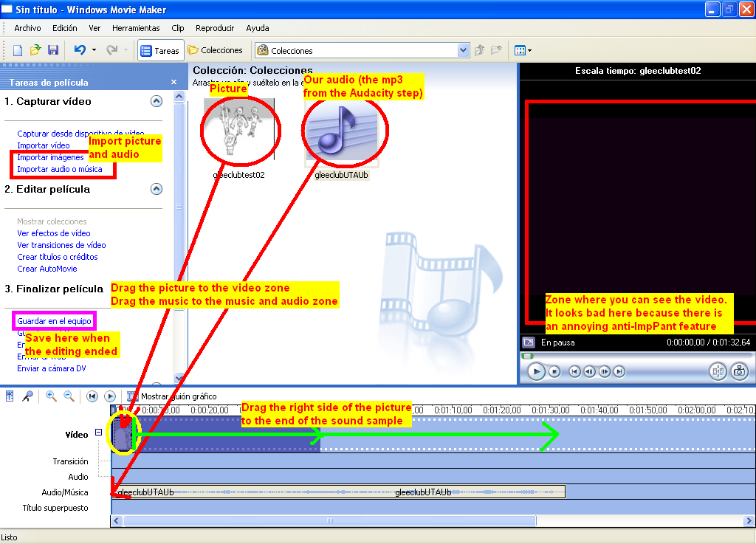The image size is (756, 544).
Task: Click the Take Picture camera icon
Action: [739, 371]
